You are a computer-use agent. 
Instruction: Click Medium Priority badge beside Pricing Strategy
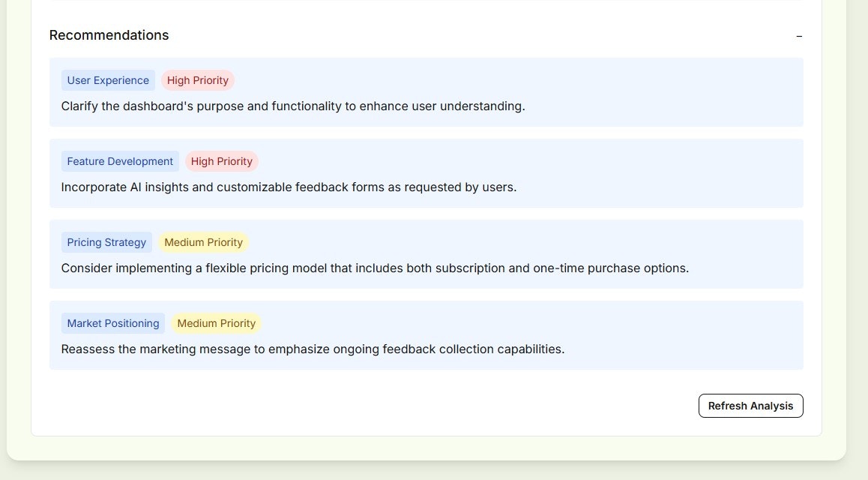[x=203, y=242]
